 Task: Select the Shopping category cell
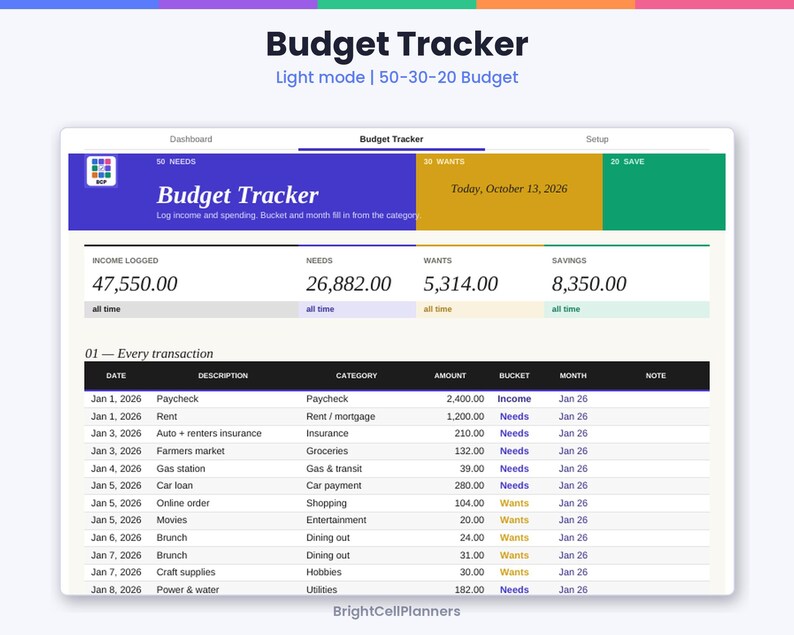[326, 503]
